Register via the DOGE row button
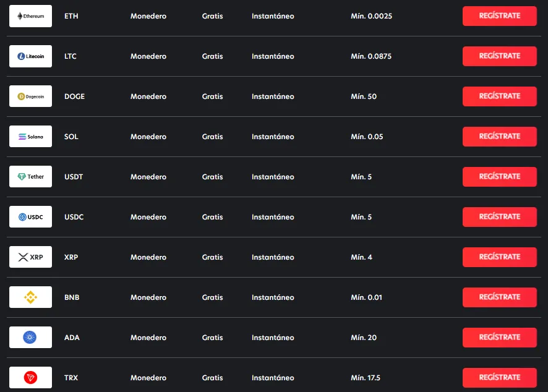The height and width of the screenshot is (392, 548). [x=499, y=96]
